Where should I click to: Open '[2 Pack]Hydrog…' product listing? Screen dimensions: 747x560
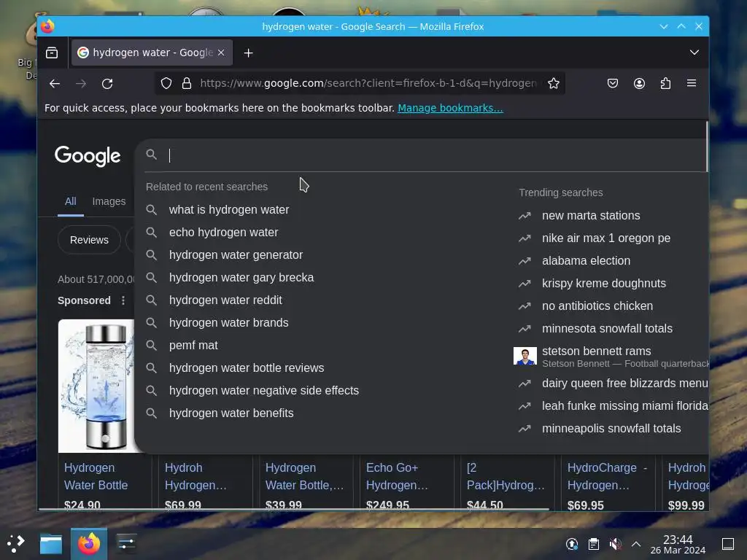506,477
